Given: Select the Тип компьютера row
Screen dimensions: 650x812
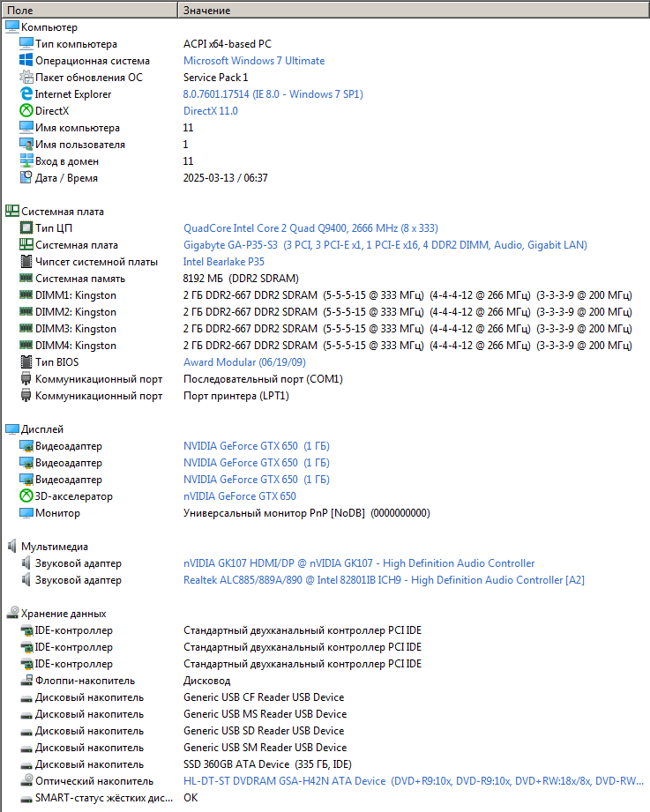Looking at the screenshot, I should click(76, 43).
